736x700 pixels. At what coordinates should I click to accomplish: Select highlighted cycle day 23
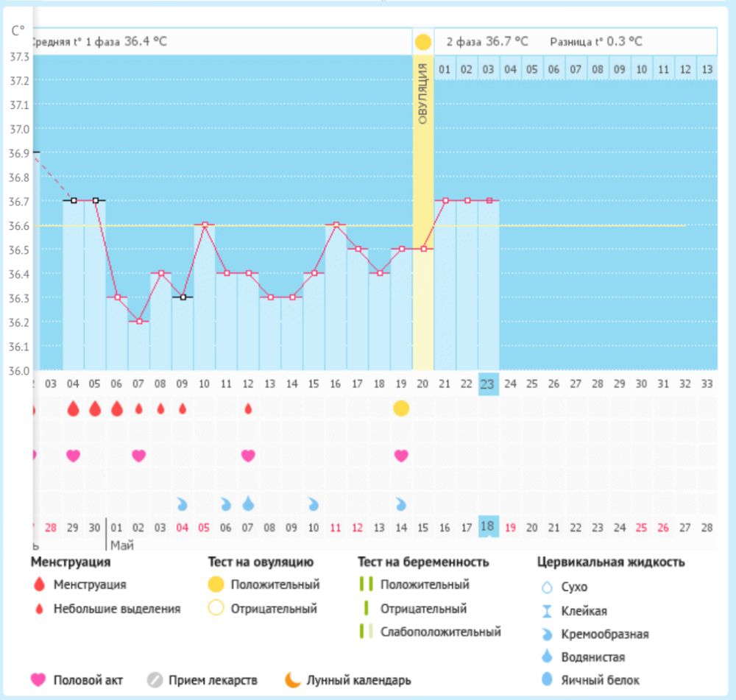coord(488,383)
